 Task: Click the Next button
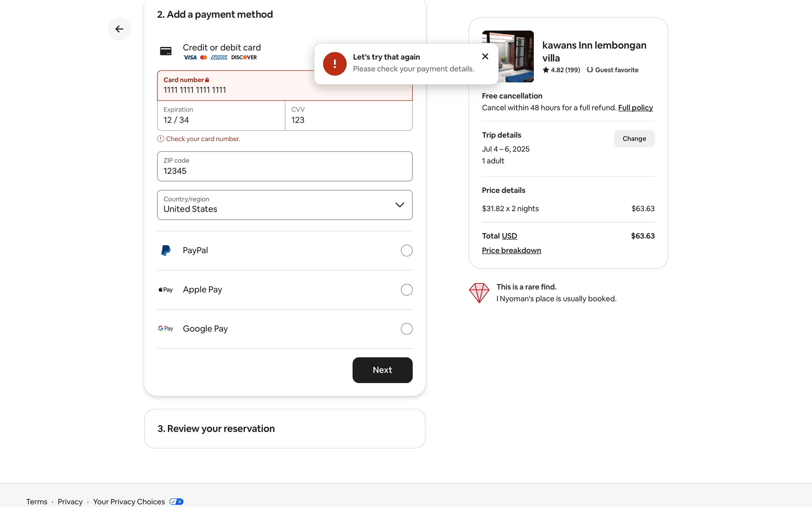382,370
